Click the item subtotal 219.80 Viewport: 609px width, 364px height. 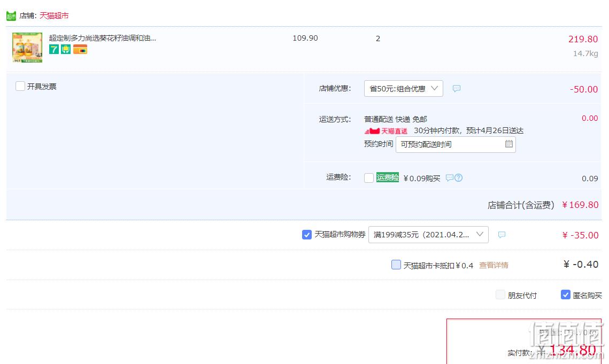[583, 39]
